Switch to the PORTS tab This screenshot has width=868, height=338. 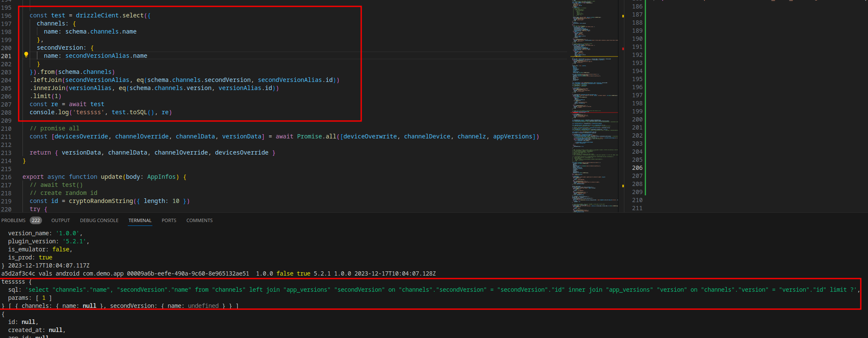(169, 220)
